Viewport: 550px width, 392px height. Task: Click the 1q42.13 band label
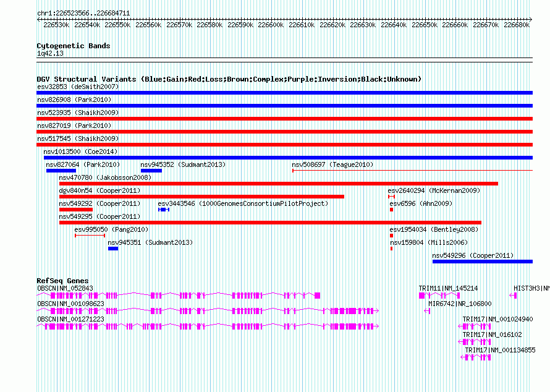coord(50,53)
